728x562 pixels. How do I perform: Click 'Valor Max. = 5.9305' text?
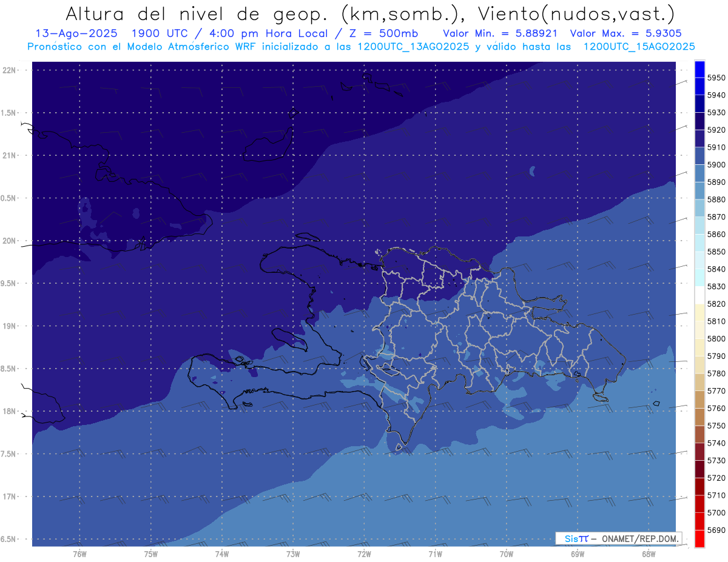626,33
